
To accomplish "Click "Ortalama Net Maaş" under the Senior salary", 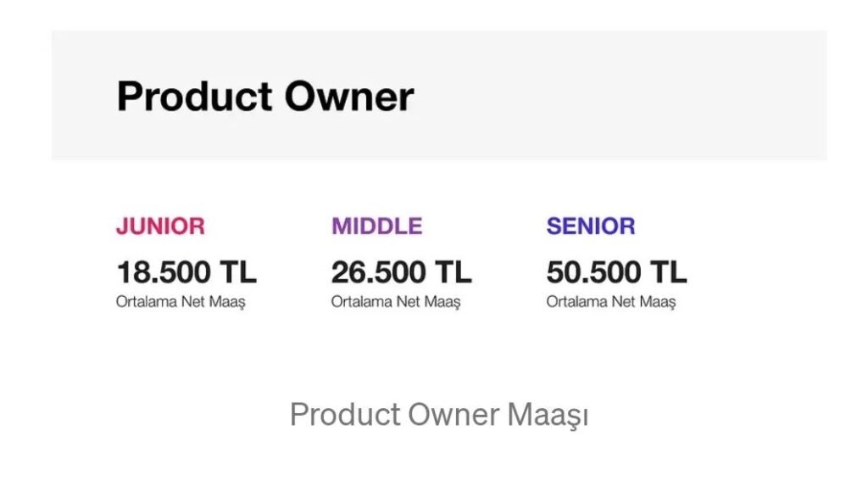I will tap(611, 301).
